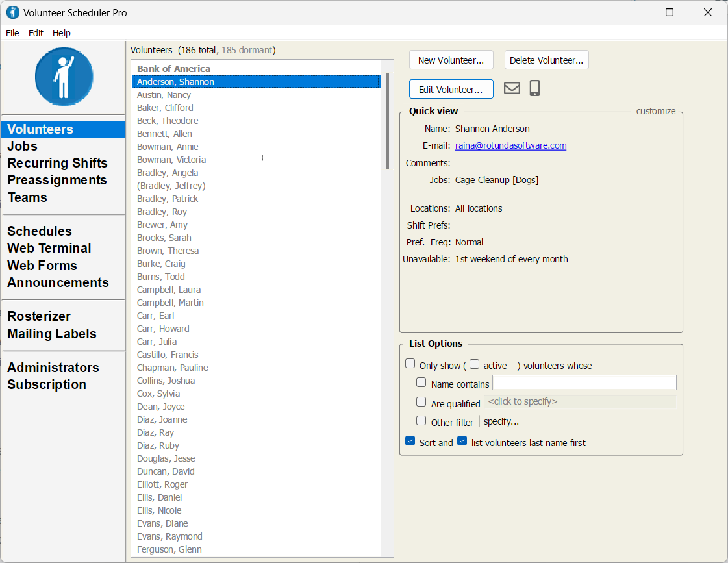The image size is (728, 563).
Task: Go to the Jobs section
Action: [22, 146]
